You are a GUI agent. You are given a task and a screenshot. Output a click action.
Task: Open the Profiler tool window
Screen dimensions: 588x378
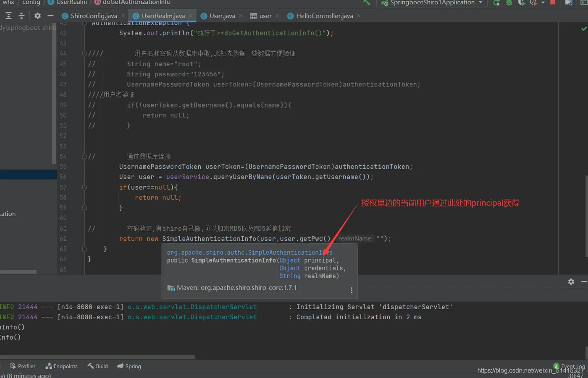[23, 366]
